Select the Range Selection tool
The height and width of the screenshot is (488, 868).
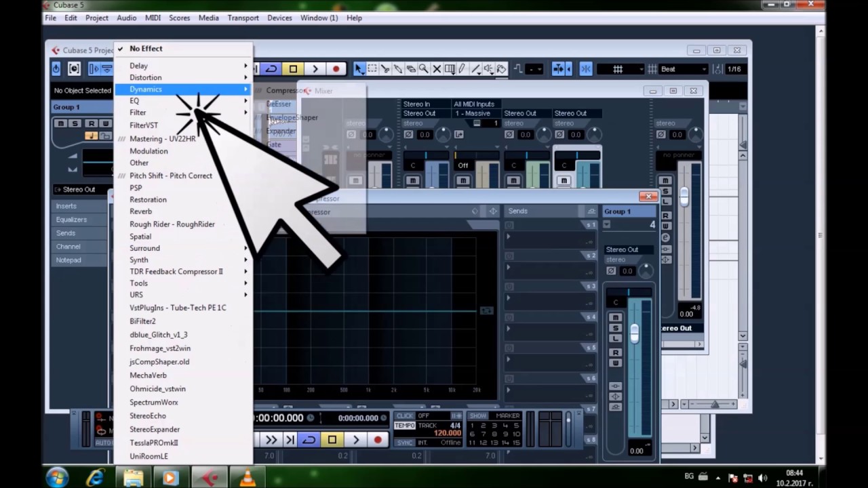point(372,68)
